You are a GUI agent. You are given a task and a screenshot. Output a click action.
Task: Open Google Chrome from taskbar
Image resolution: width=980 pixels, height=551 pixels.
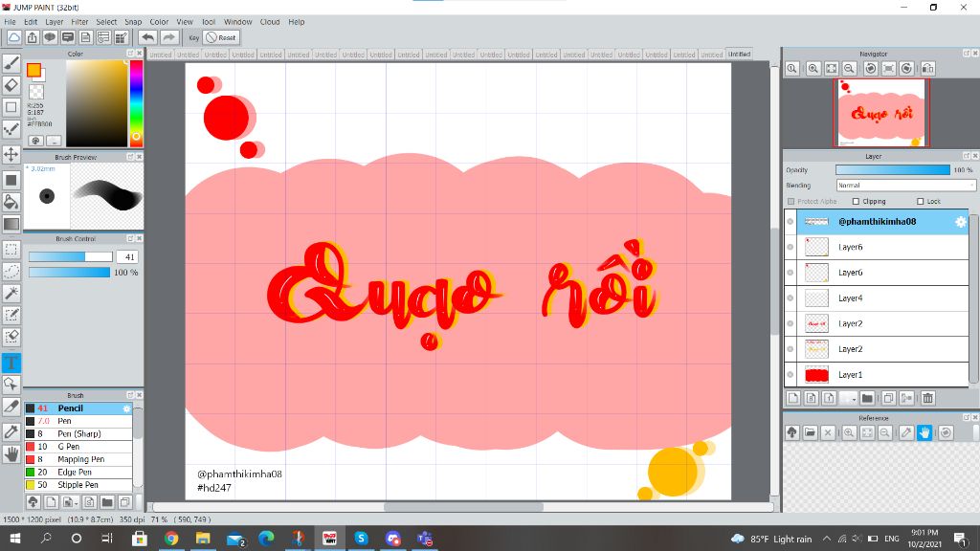click(171, 539)
